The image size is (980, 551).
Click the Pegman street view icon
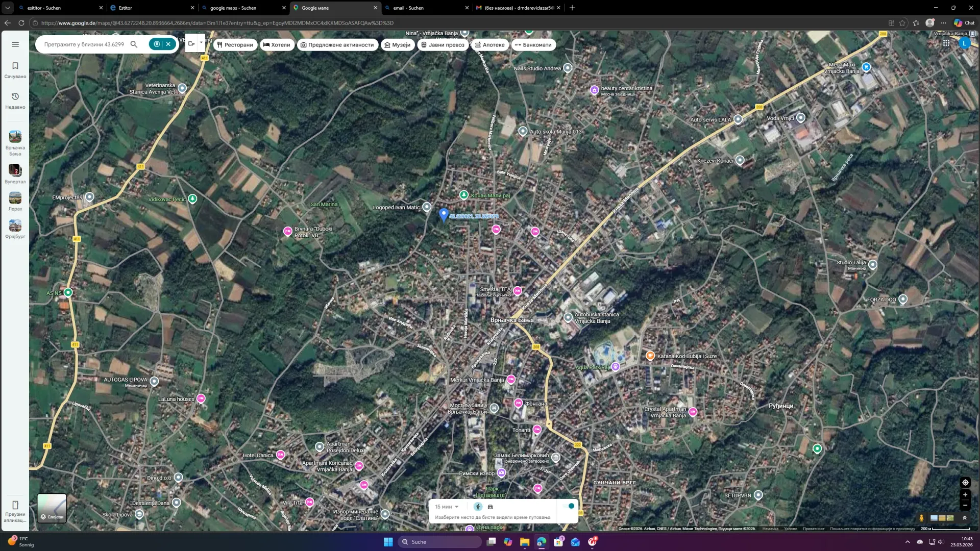click(921, 518)
